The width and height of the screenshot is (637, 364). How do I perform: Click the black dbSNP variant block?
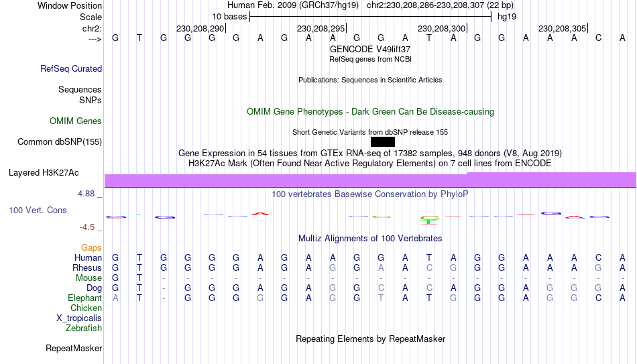click(383, 142)
